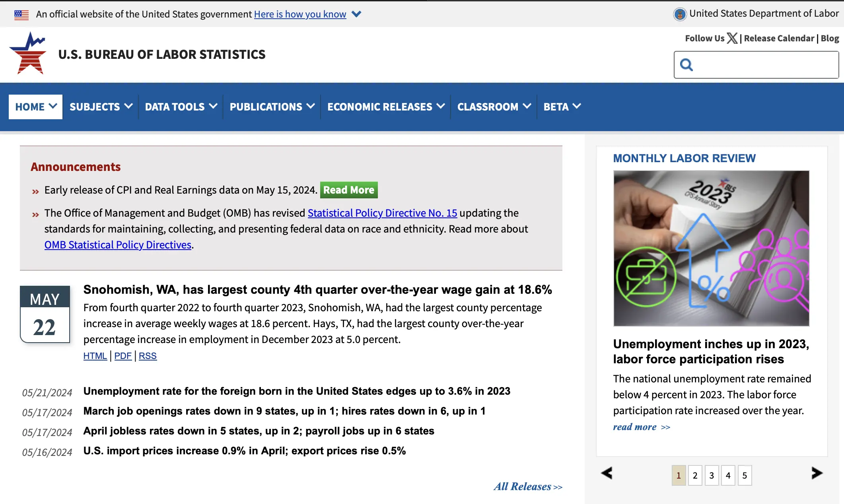844x504 pixels.
Task: Select carousel page 3
Action: 712,475
